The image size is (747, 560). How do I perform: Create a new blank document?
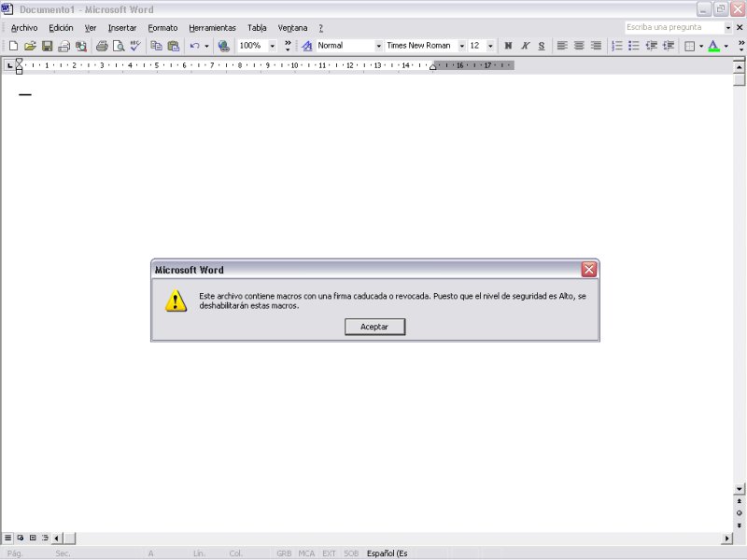(x=13, y=46)
